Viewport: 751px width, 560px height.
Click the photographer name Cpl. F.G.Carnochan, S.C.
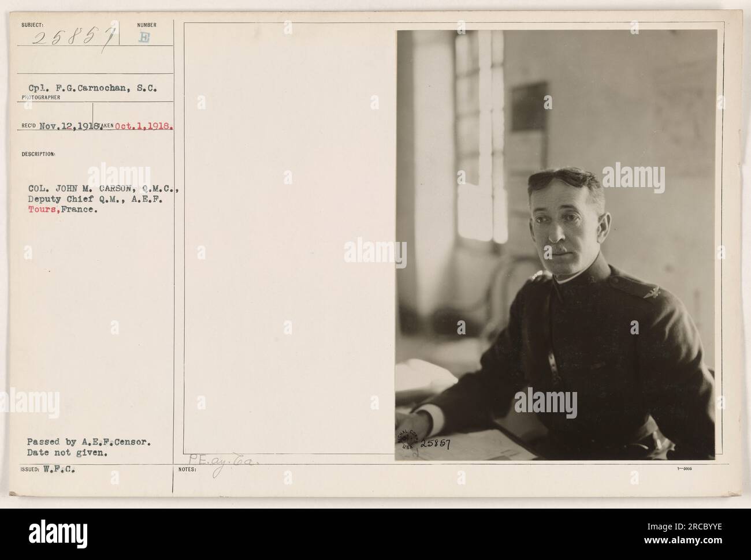pyautogui.click(x=93, y=87)
